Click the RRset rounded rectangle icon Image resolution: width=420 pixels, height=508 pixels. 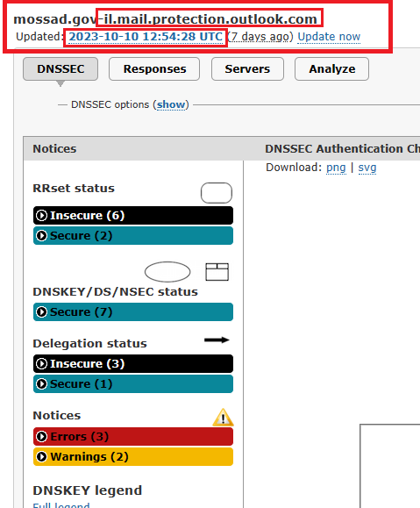click(x=217, y=193)
